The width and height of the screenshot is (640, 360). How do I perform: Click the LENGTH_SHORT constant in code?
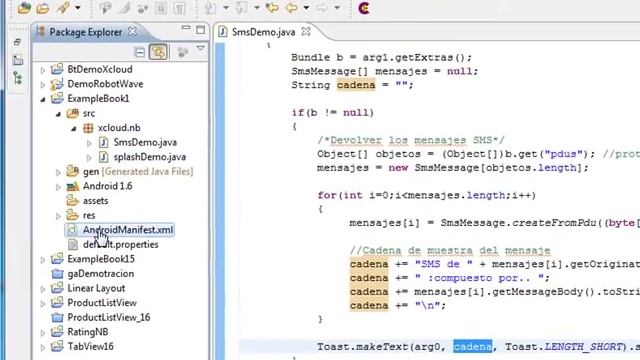(582, 347)
